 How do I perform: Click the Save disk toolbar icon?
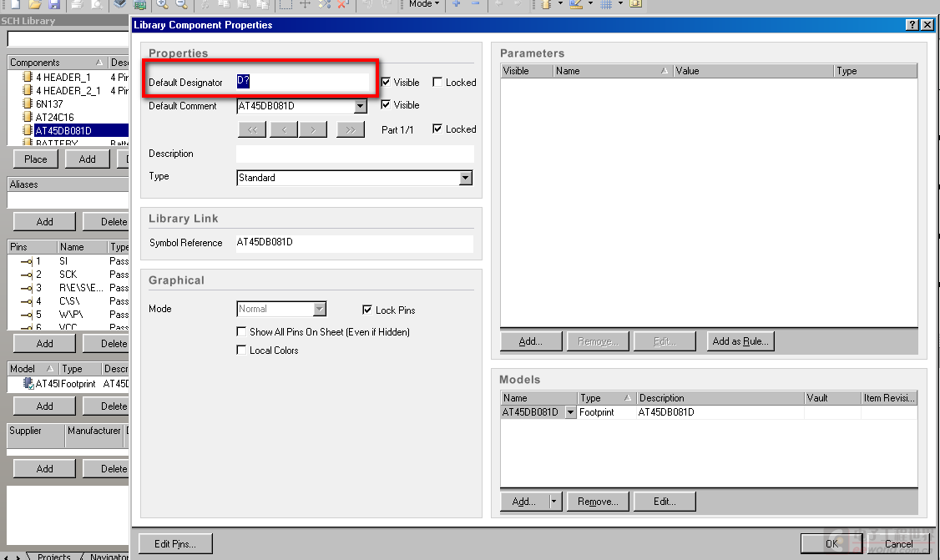[x=54, y=3]
